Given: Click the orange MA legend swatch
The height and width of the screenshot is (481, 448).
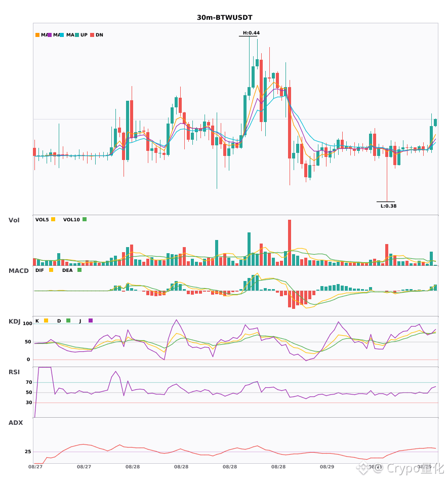Looking at the screenshot, I should point(37,35).
